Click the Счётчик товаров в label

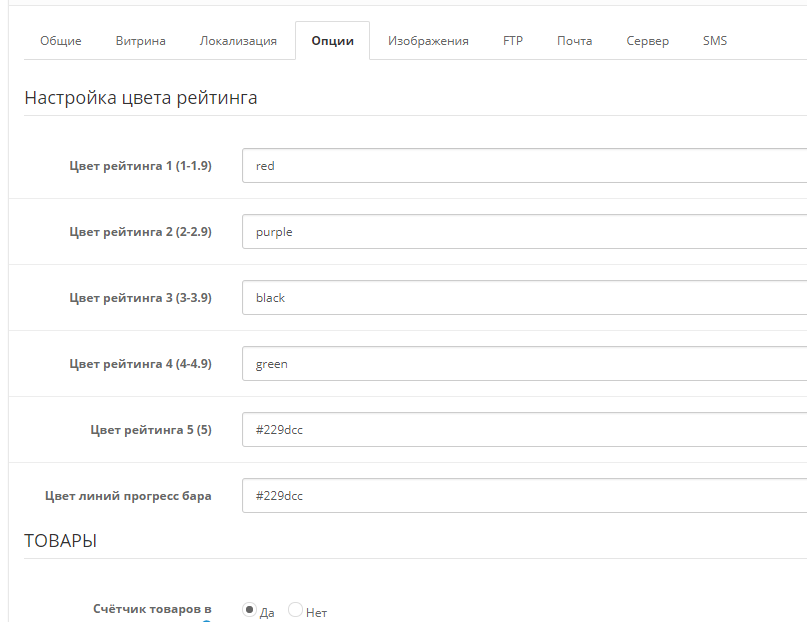(152, 609)
